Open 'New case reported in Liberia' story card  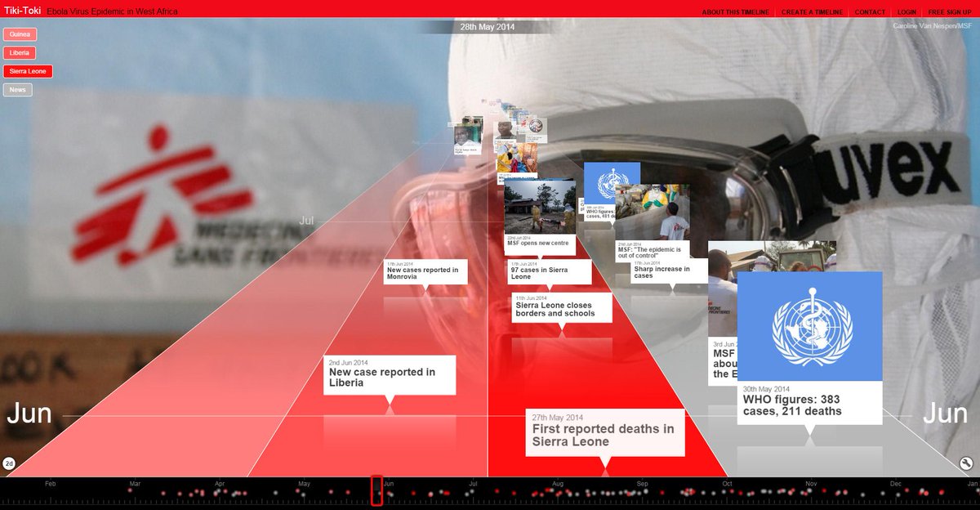389,376
